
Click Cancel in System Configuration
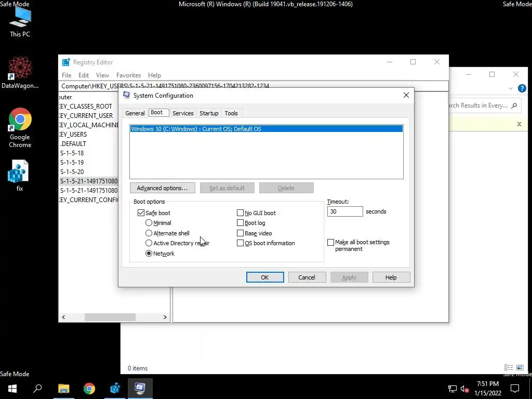(307, 277)
